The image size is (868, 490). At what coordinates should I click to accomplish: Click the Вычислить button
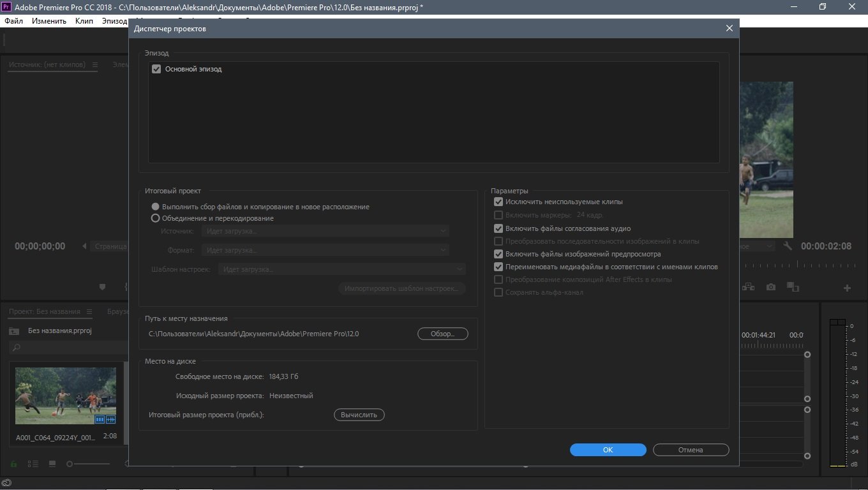point(359,415)
